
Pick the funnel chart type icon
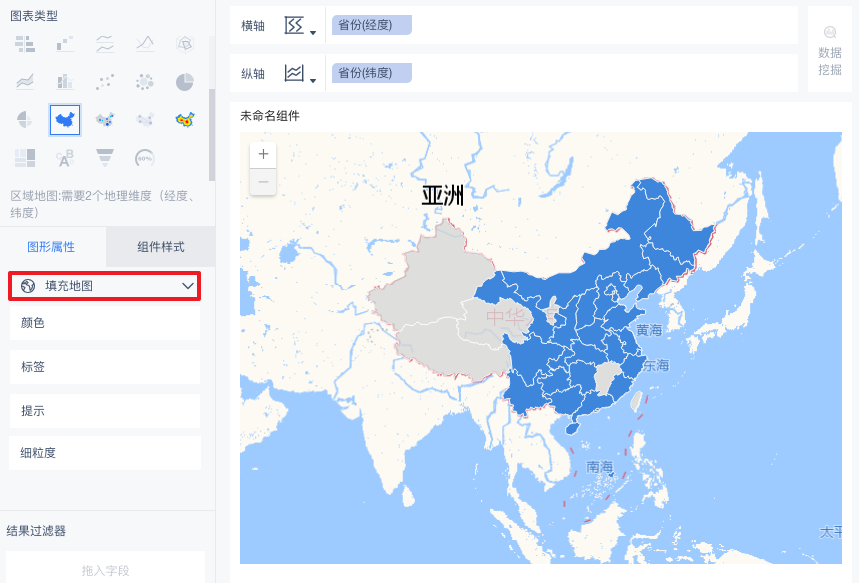pyautogui.click(x=105, y=158)
